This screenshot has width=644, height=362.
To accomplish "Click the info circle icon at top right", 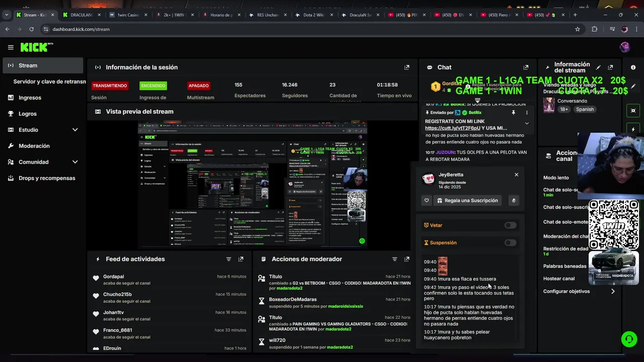I will coord(633,67).
